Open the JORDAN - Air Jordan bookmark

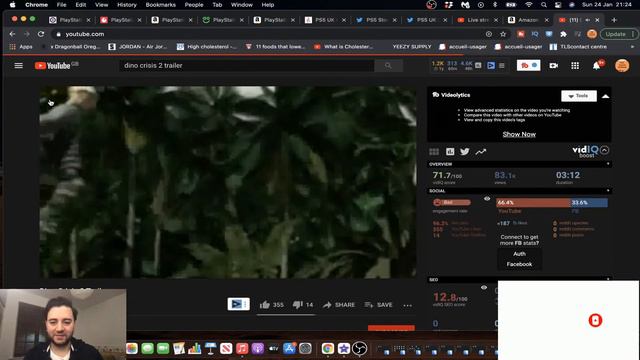pyautogui.click(x=138, y=47)
